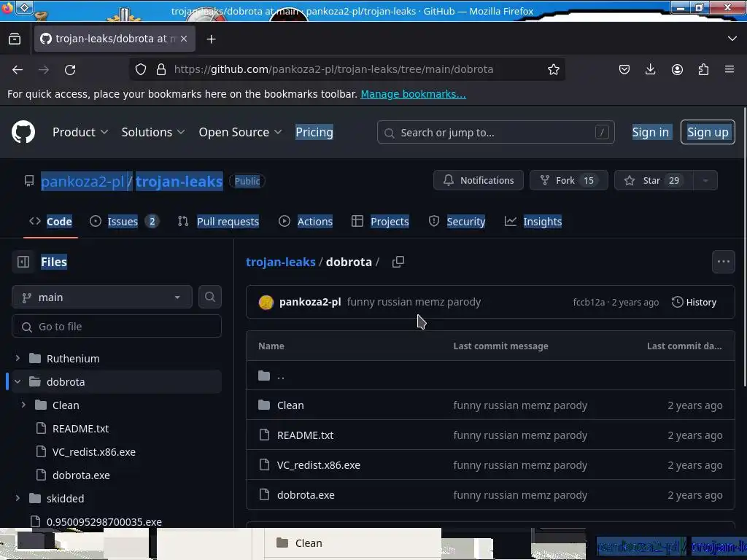Switch to the Projects tab

click(x=380, y=222)
